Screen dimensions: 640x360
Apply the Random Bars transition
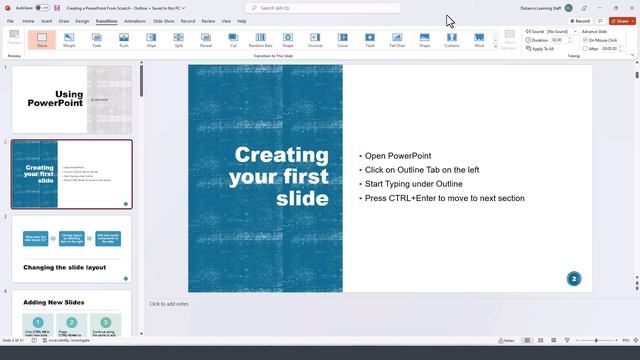(260, 40)
